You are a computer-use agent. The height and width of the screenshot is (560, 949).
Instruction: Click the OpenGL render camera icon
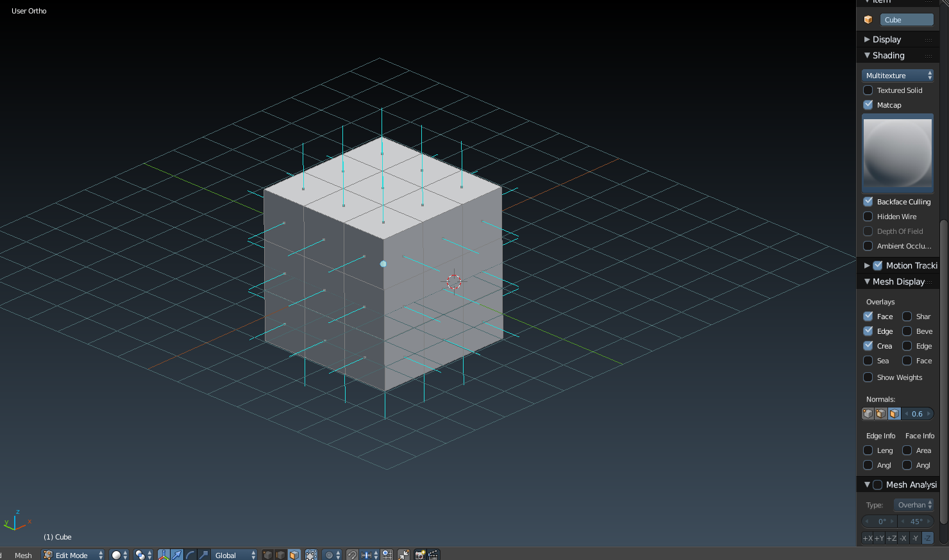pos(420,555)
